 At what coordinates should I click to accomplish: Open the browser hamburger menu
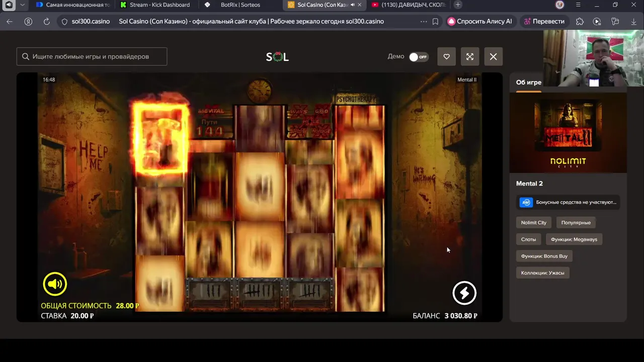[x=578, y=5]
